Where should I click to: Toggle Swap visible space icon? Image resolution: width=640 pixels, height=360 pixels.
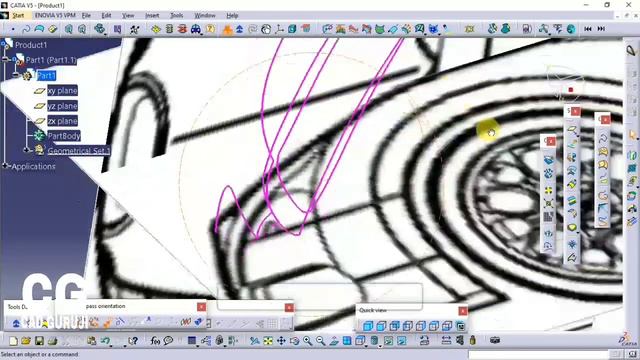pyautogui.click(x=402, y=341)
